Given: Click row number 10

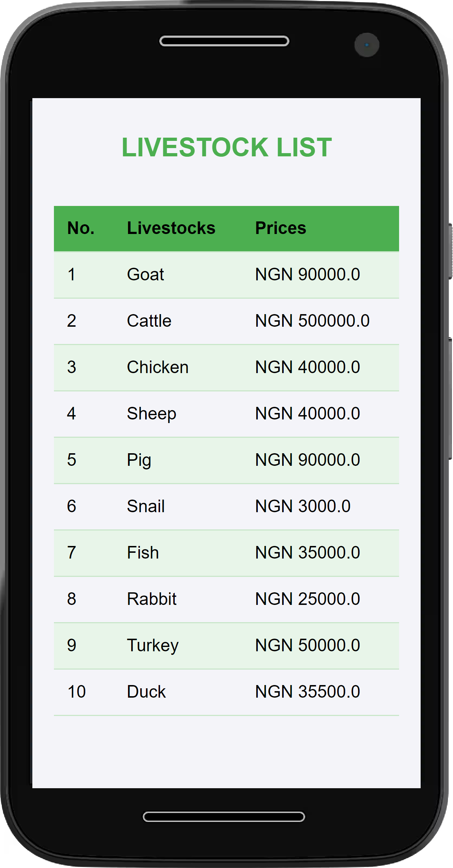Looking at the screenshot, I should click(x=77, y=692).
